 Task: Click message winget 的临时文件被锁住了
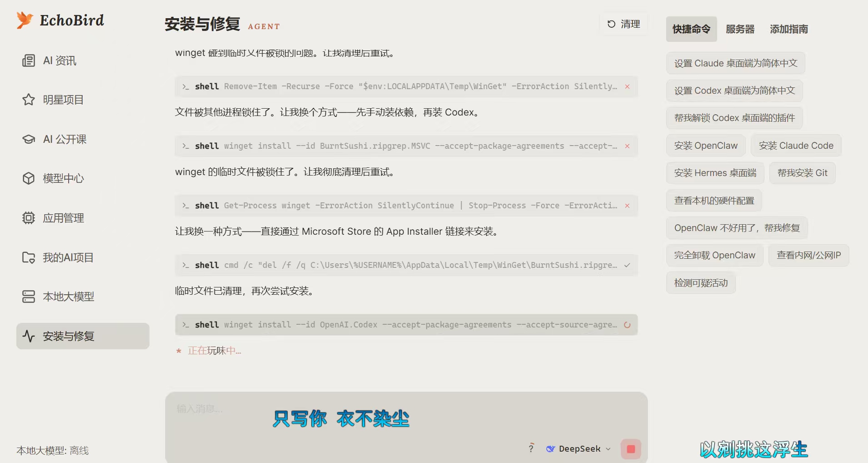click(x=285, y=172)
